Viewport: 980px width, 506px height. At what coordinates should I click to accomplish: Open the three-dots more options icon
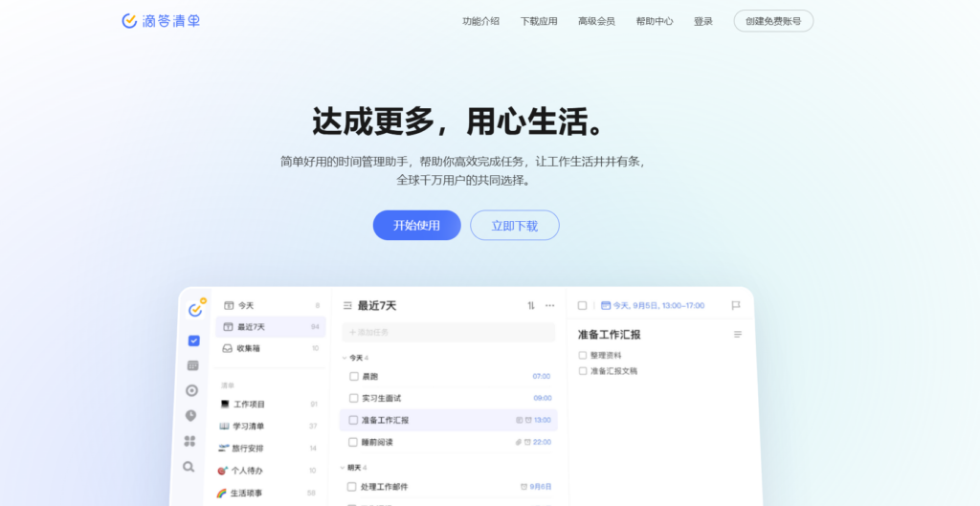point(549,305)
